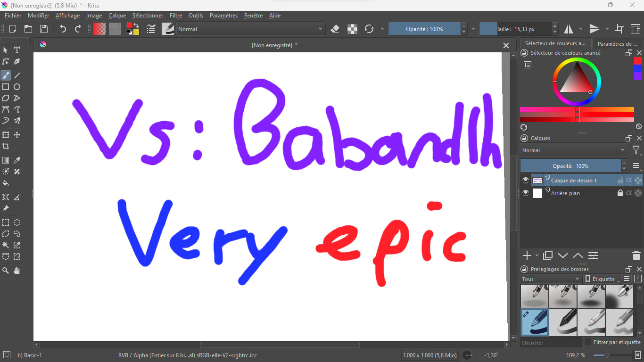This screenshot has height=362, width=644.
Task: Open the layer filter funnel dropdown
Action: (636, 150)
